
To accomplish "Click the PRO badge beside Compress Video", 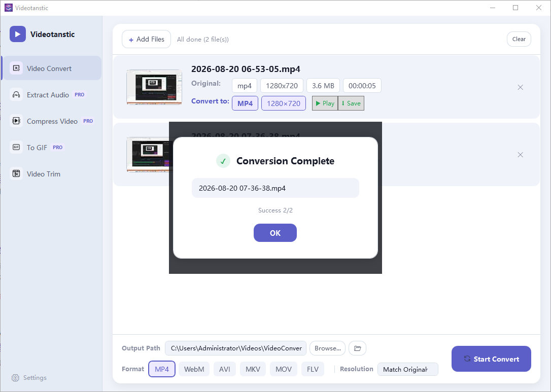I will click(x=88, y=121).
